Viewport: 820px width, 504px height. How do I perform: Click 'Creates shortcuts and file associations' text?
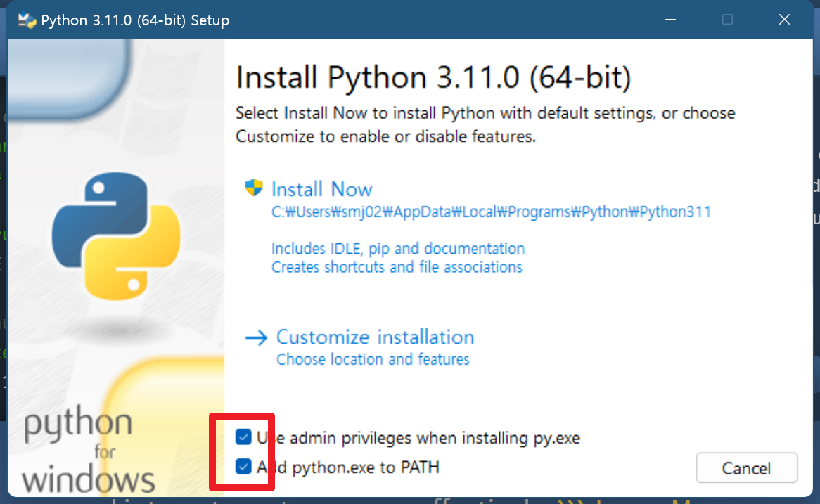(x=397, y=267)
